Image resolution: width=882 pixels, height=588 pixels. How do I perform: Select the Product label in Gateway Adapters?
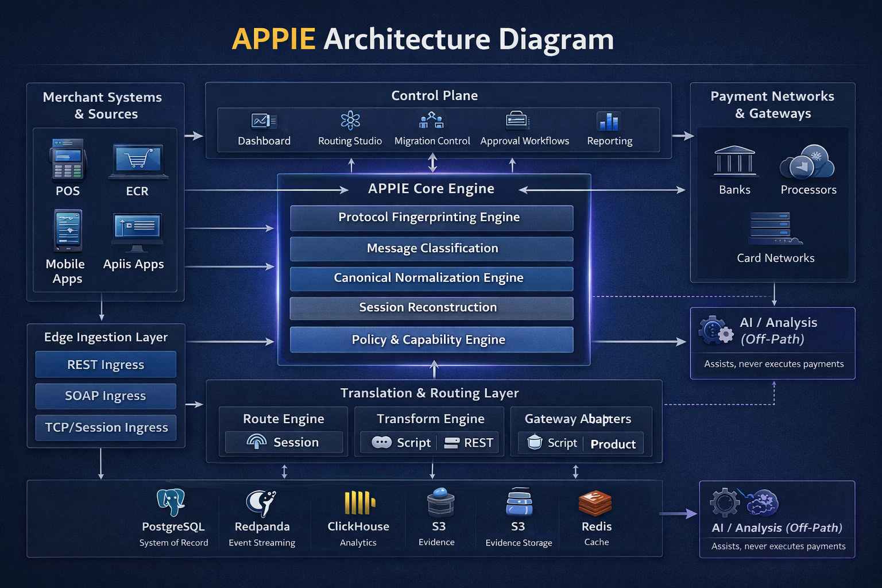coord(613,444)
